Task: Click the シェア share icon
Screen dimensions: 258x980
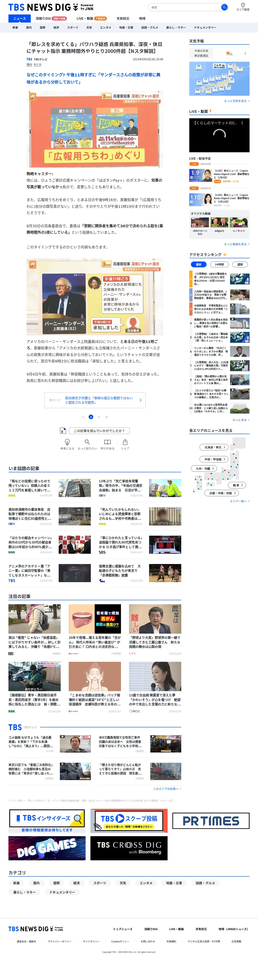Action: pos(125,442)
